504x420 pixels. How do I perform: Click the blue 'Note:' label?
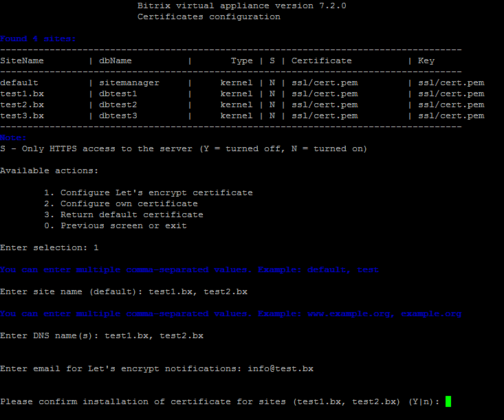[x=13, y=138]
